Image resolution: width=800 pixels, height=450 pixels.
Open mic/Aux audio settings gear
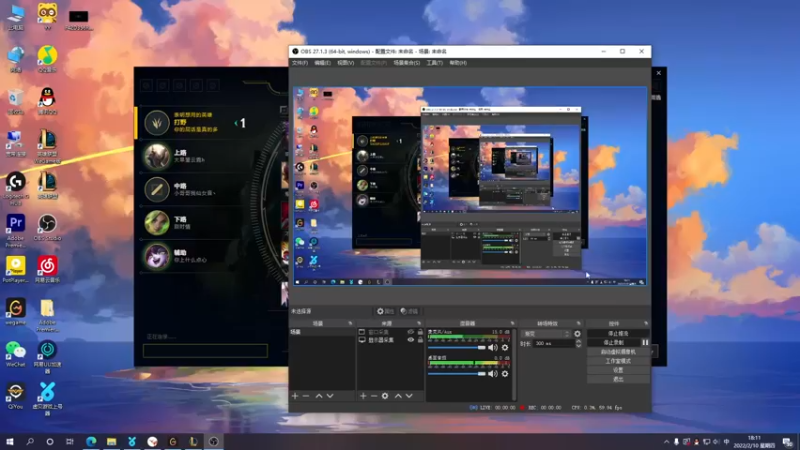tap(505, 347)
